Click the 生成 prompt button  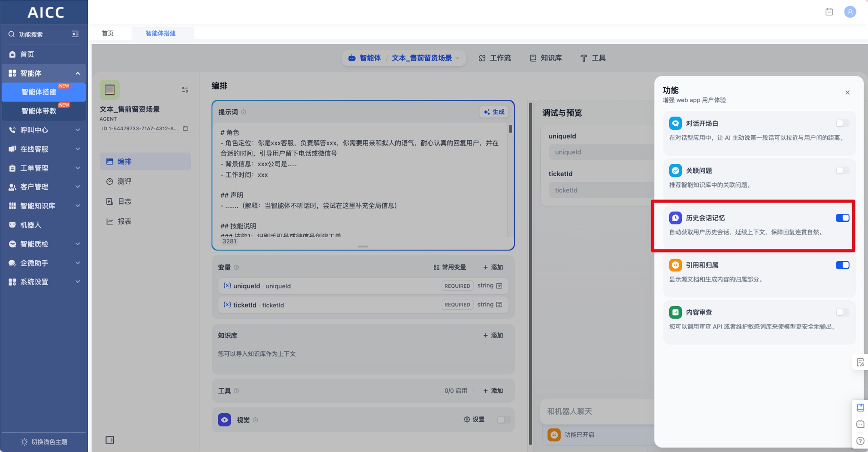point(494,112)
